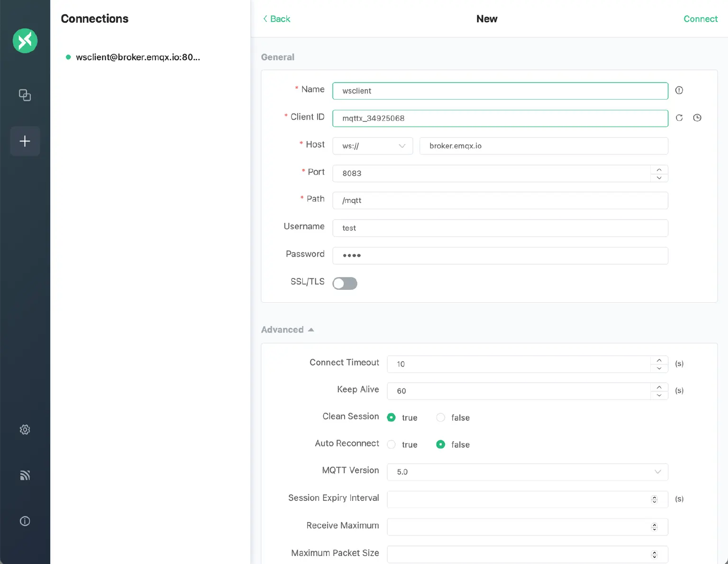
Task: Select the wsclient@broker.emqx.io connection
Action: (x=137, y=57)
